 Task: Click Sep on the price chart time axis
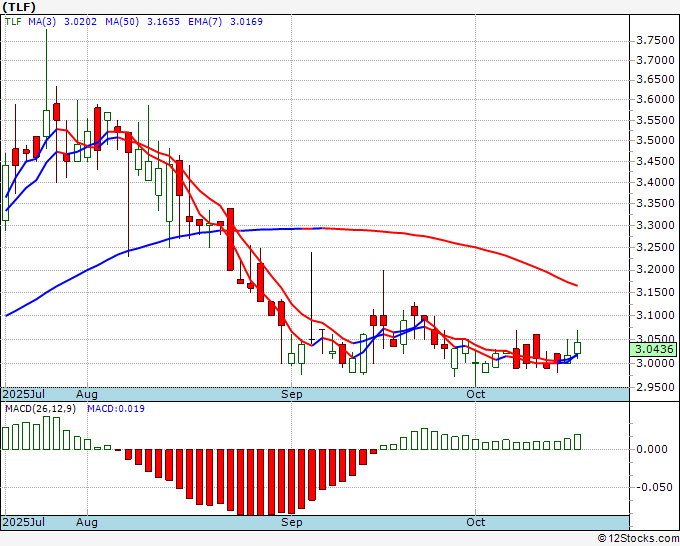pyautogui.click(x=291, y=394)
